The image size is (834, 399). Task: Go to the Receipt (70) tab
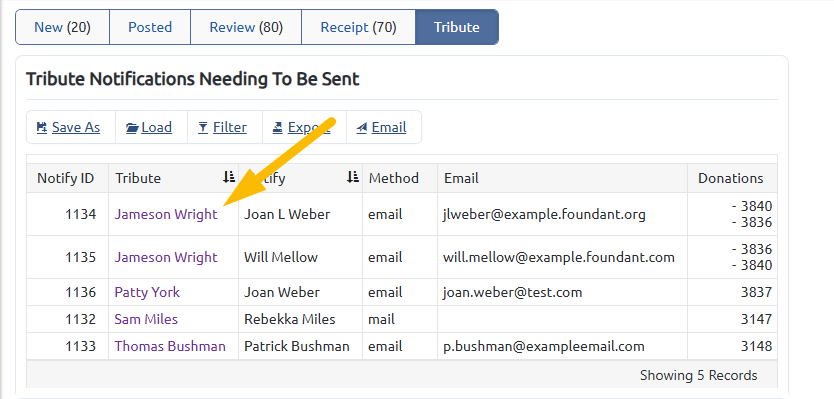pos(358,27)
